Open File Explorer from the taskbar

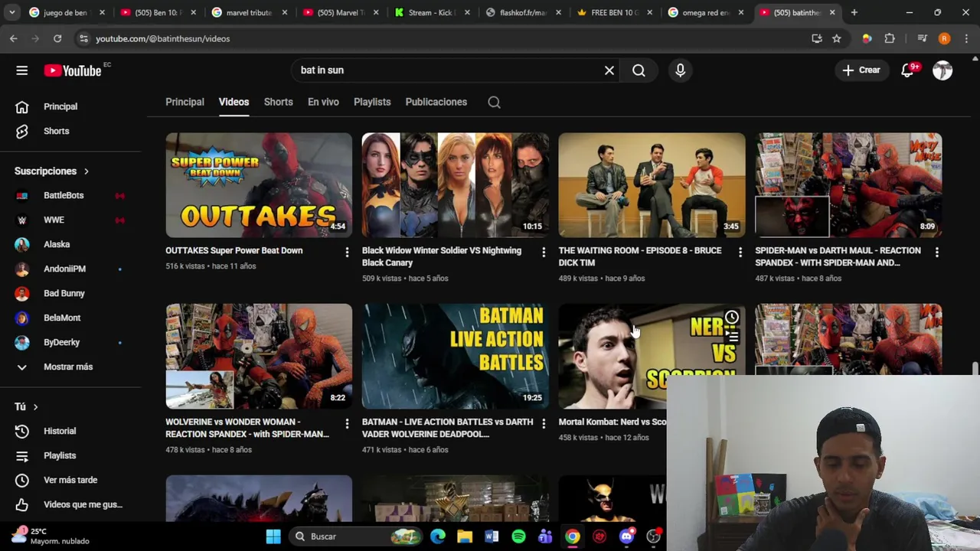[x=465, y=536]
